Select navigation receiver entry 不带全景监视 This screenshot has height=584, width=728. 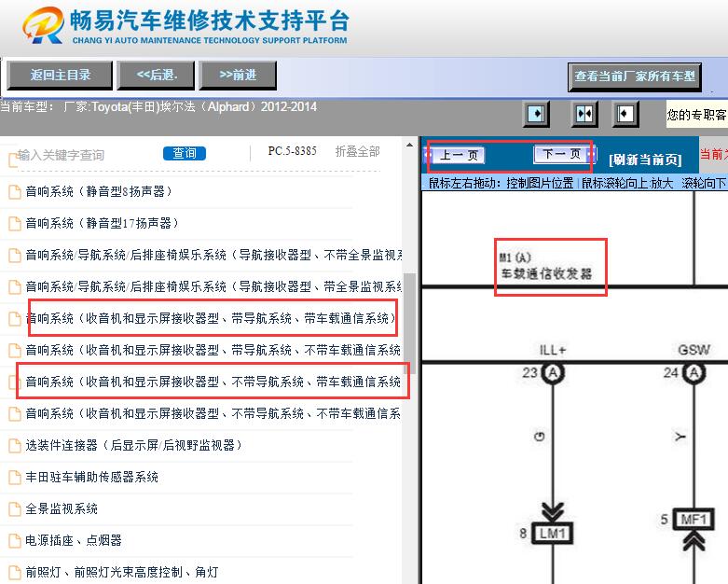point(213,255)
